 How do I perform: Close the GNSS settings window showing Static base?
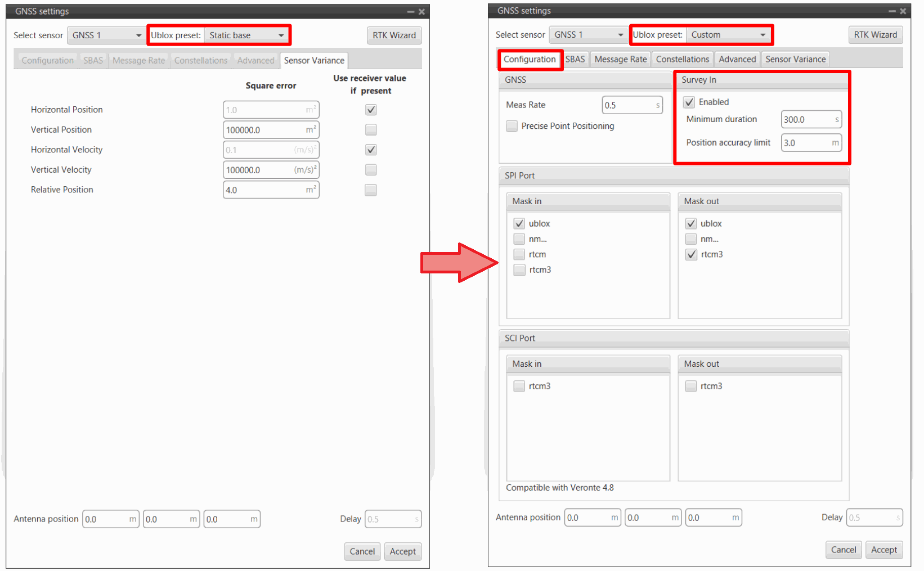(421, 12)
